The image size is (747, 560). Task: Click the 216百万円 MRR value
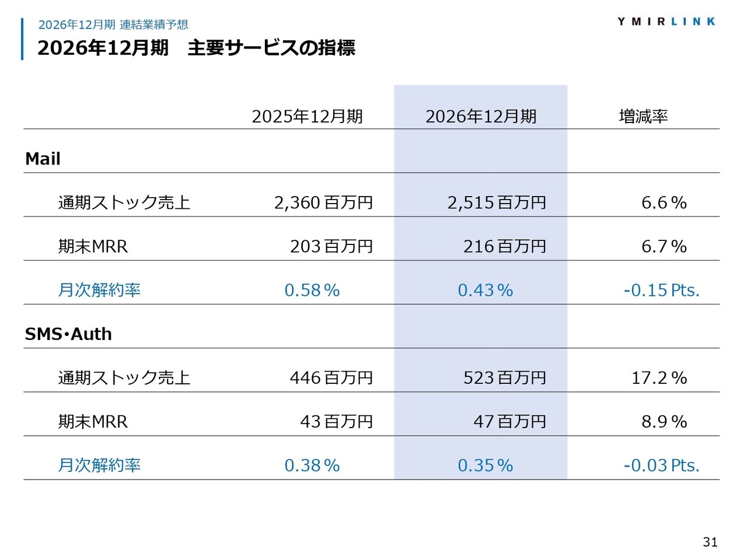(x=505, y=246)
